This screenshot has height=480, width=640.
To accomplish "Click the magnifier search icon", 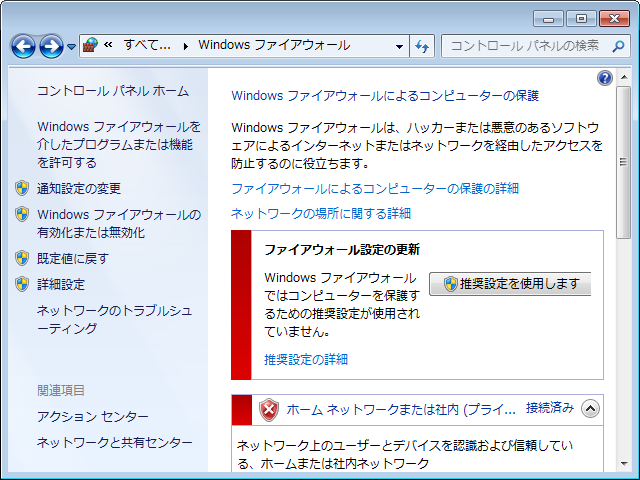I will [619, 47].
